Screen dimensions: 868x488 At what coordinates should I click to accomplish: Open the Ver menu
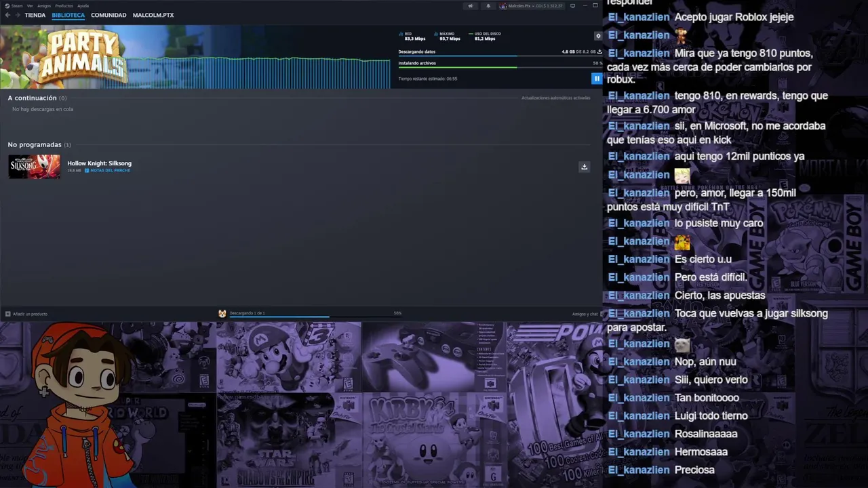30,5
